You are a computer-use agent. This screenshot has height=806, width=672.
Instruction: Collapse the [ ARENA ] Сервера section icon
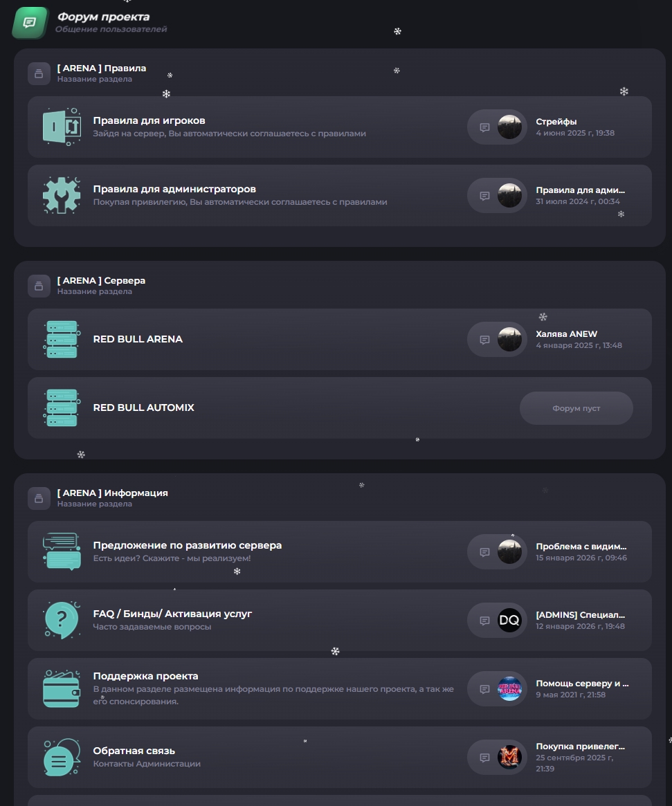point(39,286)
